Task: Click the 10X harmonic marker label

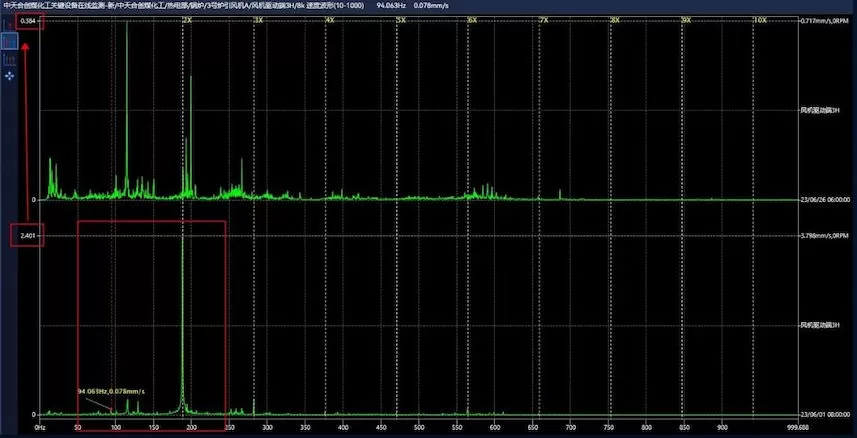Action: [760, 20]
